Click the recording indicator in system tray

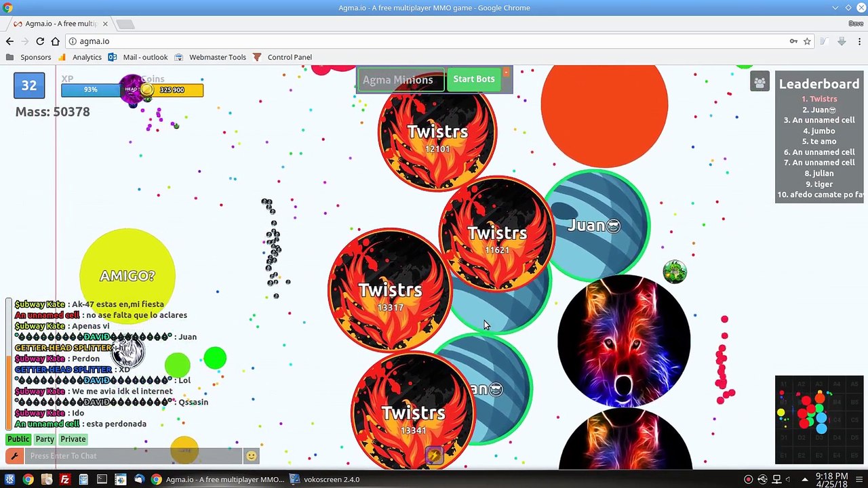pos(749,479)
